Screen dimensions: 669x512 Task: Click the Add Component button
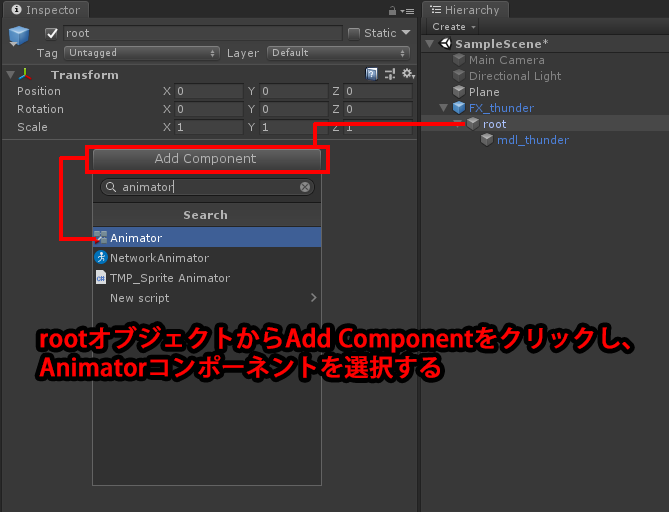207,159
